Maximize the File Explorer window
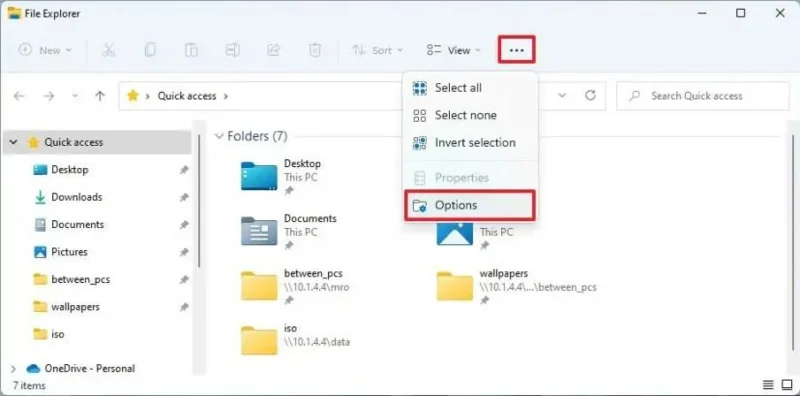 pos(741,13)
